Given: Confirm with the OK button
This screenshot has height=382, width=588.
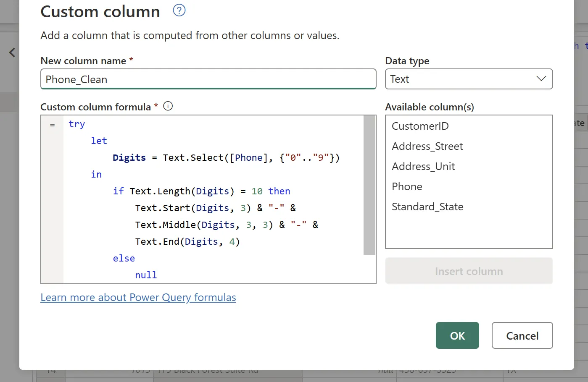Looking at the screenshot, I should [457, 335].
